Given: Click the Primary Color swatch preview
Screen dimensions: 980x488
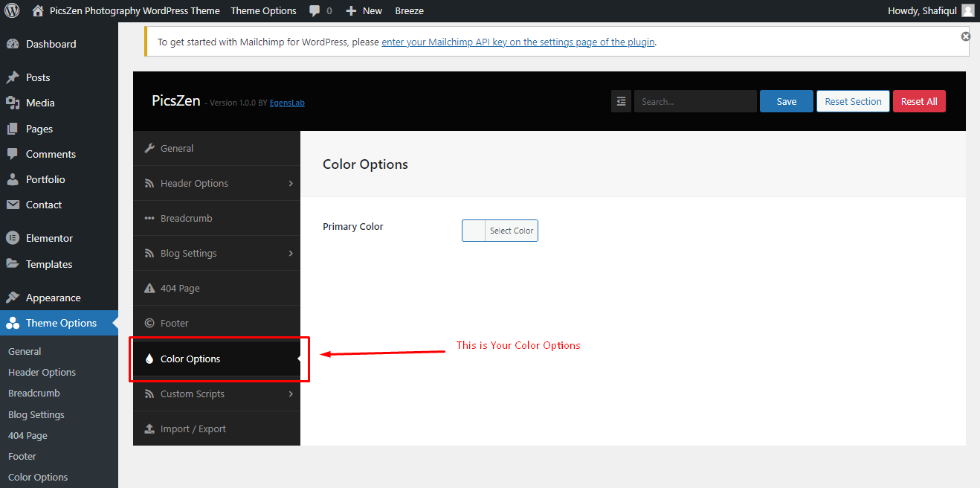Looking at the screenshot, I should (474, 231).
